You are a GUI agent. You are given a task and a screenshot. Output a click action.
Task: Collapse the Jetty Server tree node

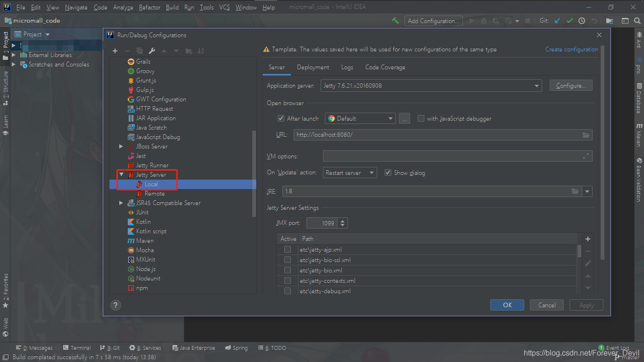pyautogui.click(x=121, y=174)
